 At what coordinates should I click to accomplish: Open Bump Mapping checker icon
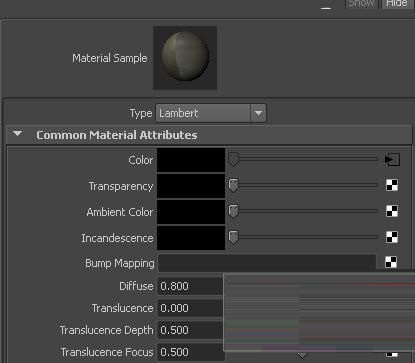coord(391,262)
